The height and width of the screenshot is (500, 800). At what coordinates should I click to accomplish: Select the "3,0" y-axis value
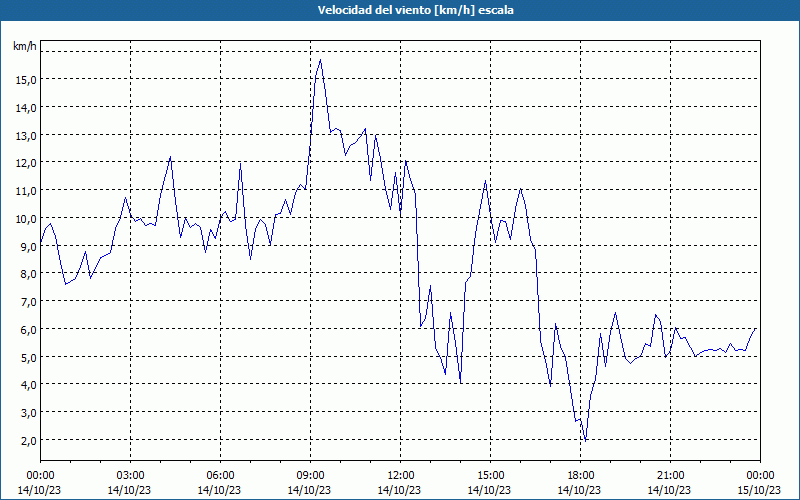click(x=29, y=413)
